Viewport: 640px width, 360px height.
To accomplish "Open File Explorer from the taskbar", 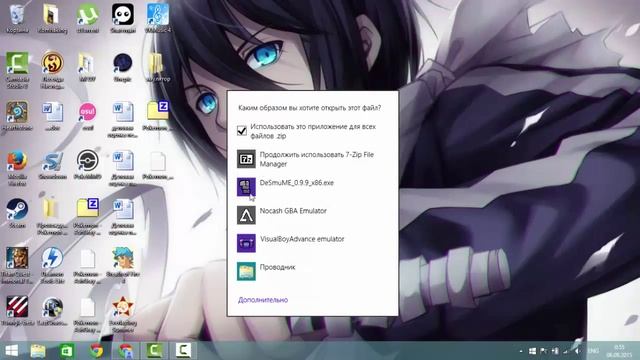I will (38, 351).
